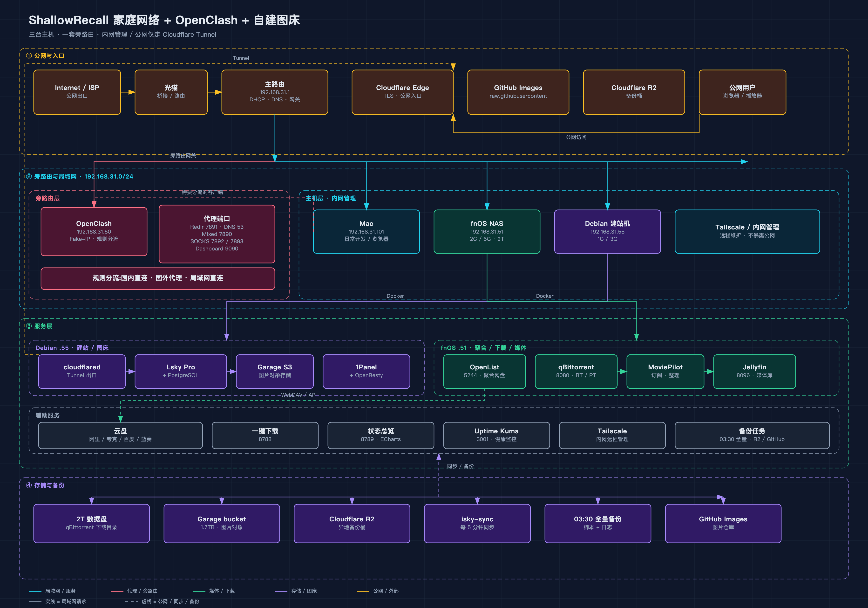Select the 备份任务 03:30 box
Image resolution: width=868 pixels, height=608 pixels.
(x=752, y=435)
